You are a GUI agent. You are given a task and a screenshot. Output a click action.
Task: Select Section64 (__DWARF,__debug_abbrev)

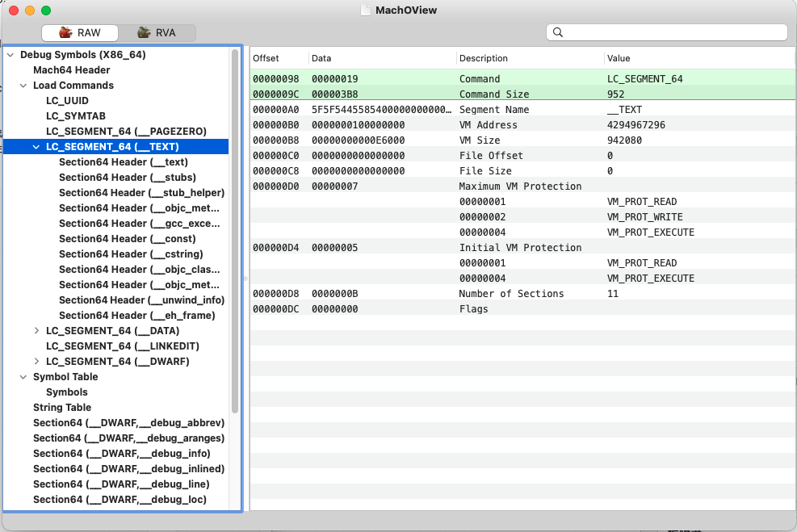click(128, 423)
